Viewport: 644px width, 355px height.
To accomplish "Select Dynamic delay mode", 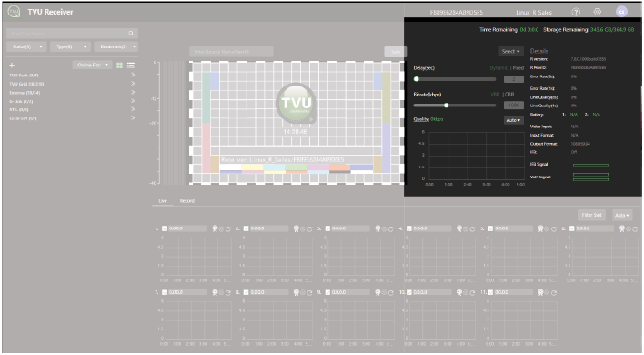I will pos(499,68).
